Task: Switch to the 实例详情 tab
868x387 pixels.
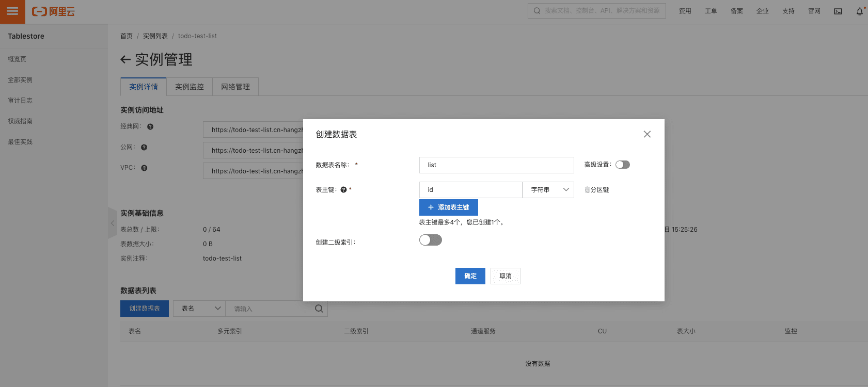Action: point(144,87)
